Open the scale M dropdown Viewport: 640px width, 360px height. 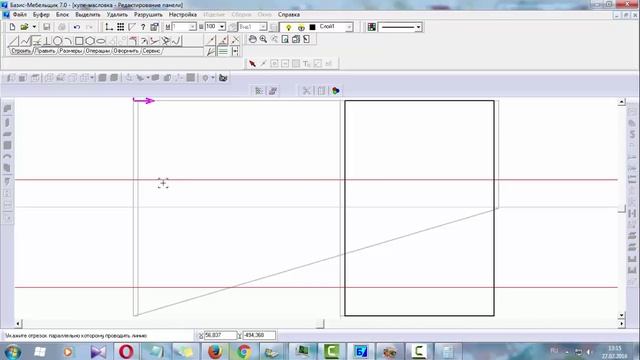(192, 27)
